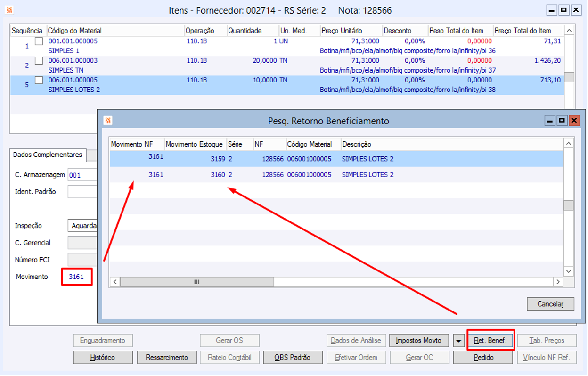
Task: Click the Cancelar button
Action: 550,304
